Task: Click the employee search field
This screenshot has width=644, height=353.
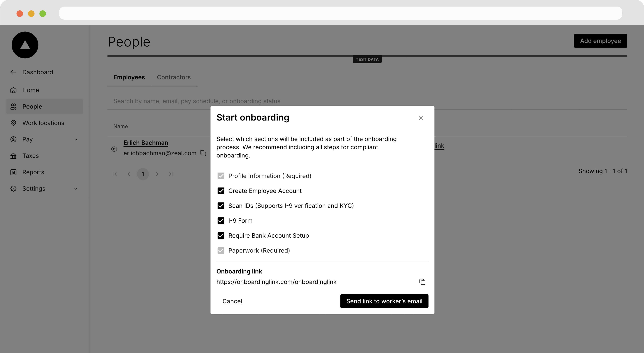Action: (367, 101)
